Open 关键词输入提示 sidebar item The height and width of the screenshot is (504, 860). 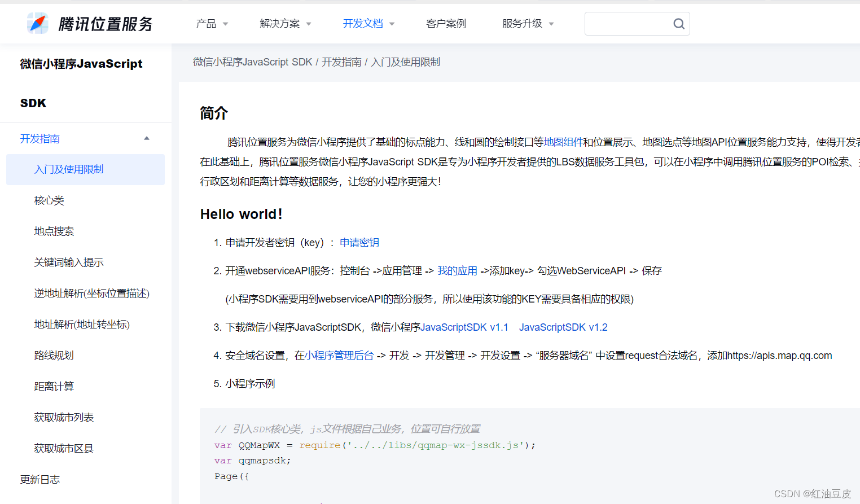[x=69, y=262]
